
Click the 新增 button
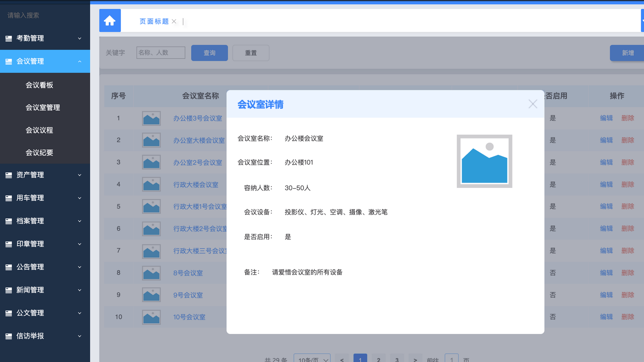627,53
